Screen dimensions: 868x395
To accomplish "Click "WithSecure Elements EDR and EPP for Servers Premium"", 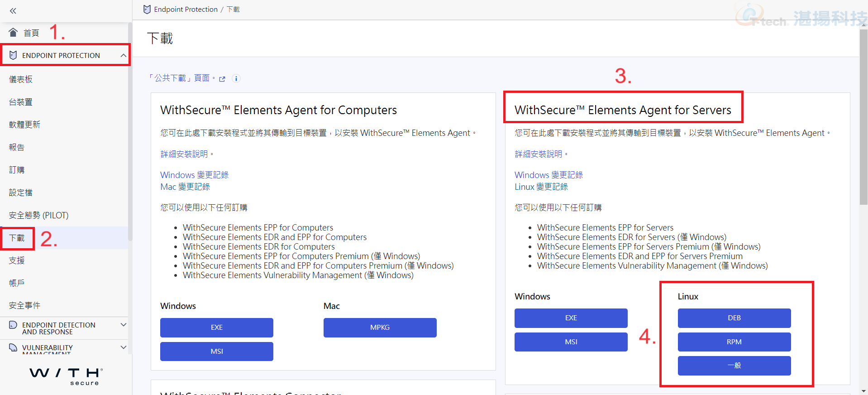I will pos(640,256).
